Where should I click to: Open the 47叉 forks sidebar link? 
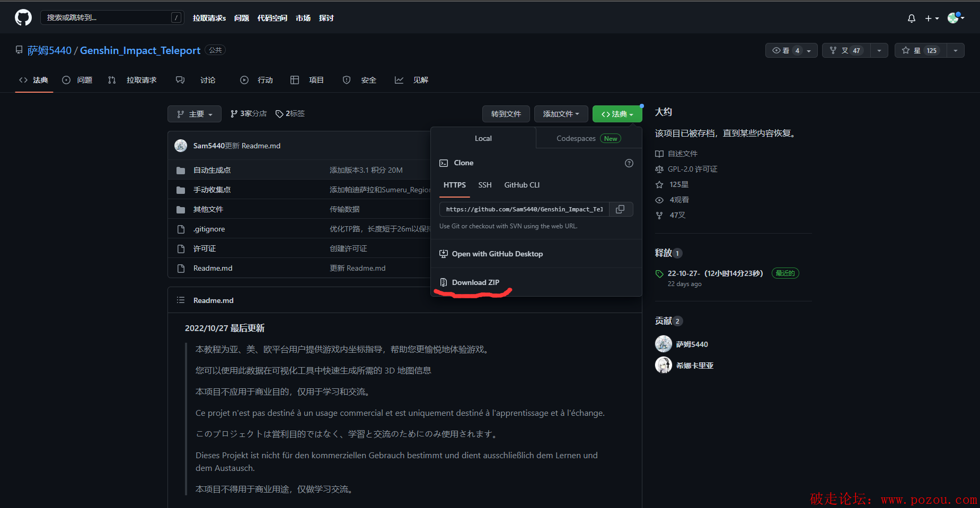tap(671, 215)
